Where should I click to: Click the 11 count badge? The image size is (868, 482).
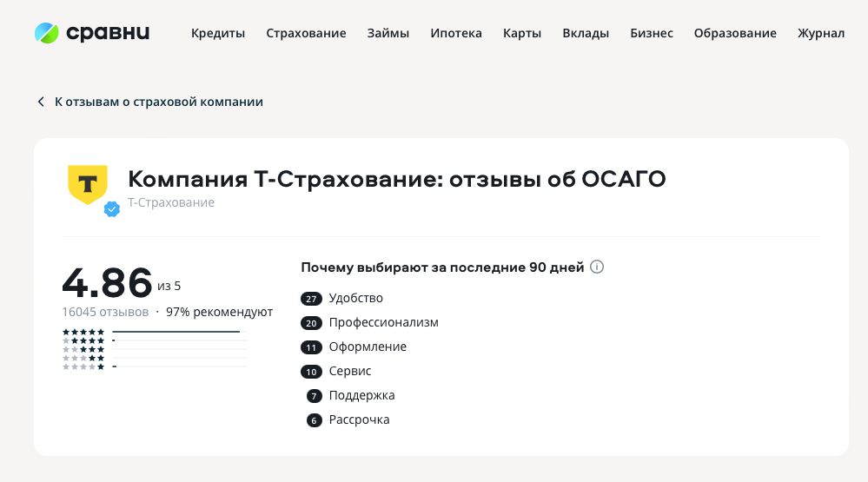tap(311, 347)
